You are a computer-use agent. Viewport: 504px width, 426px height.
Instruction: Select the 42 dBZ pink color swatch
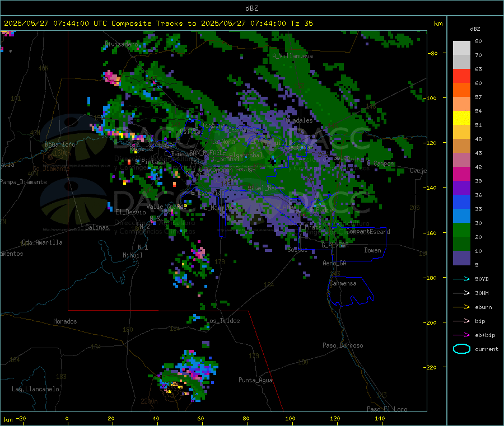click(x=461, y=160)
